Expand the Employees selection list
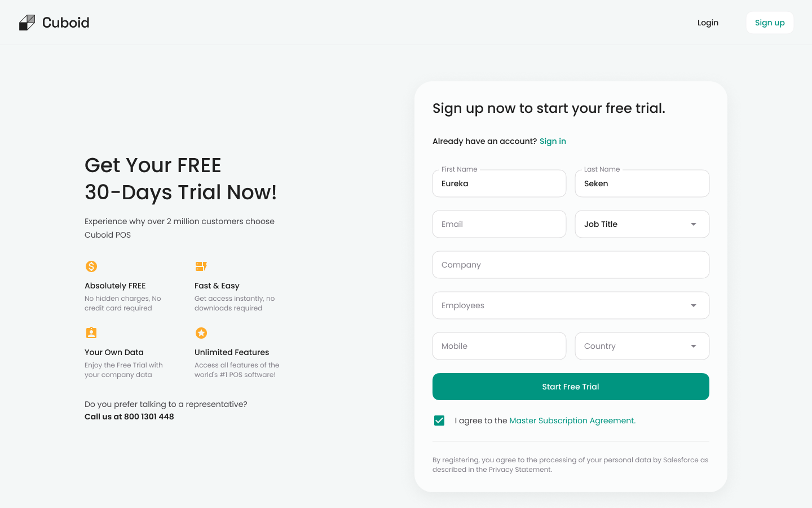 tap(571, 305)
